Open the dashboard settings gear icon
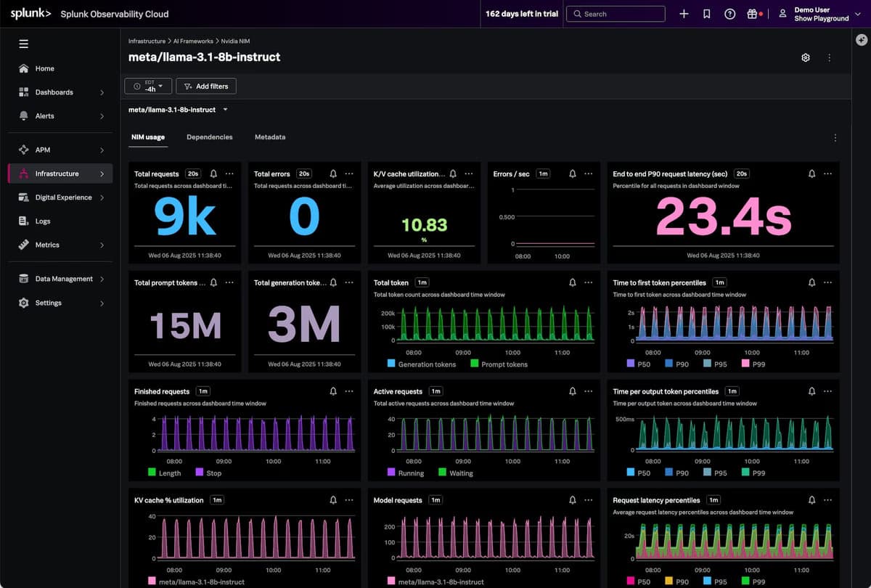This screenshot has width=871, height=588. 805,57
